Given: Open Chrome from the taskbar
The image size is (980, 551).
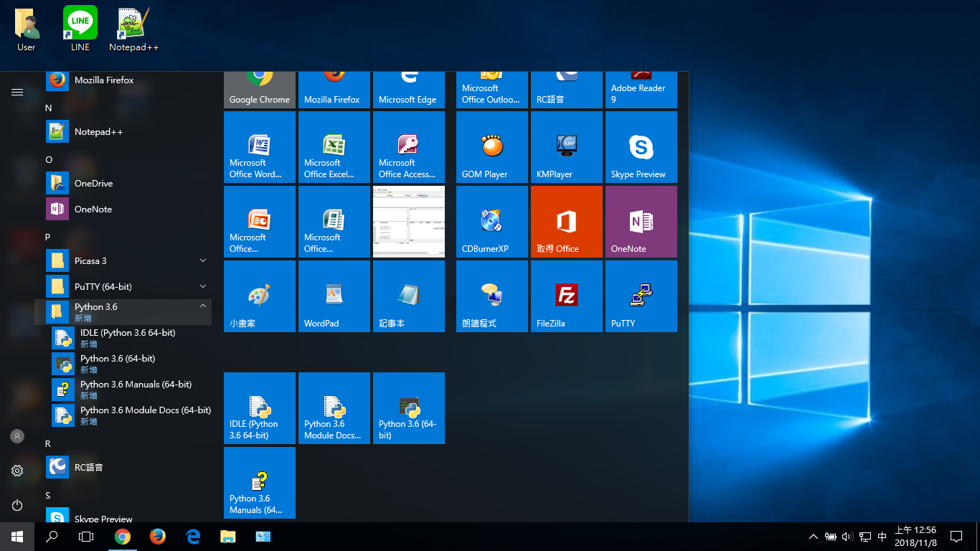Looking at the screenshot, I should tap(123, 537).
